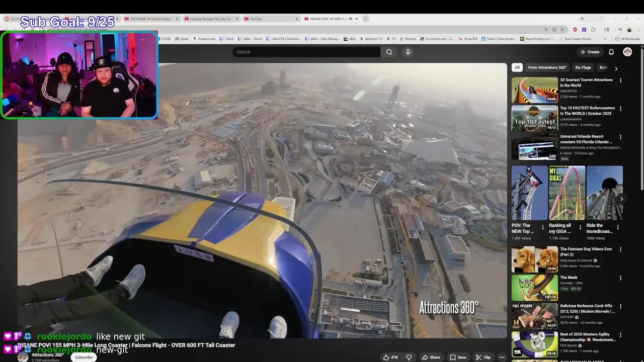Open the All Bookmarks folder

pyautogui.click(x=627, y=39)
